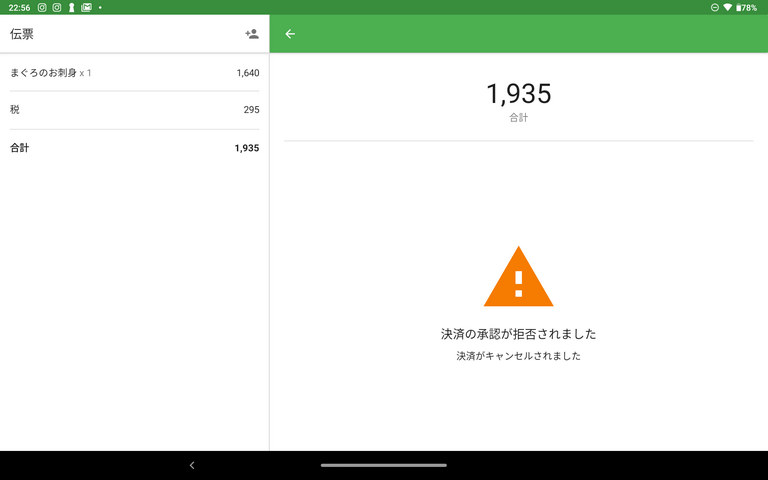
Task: Tap the bold 1,935 total in receipt list
Action: 247,148
